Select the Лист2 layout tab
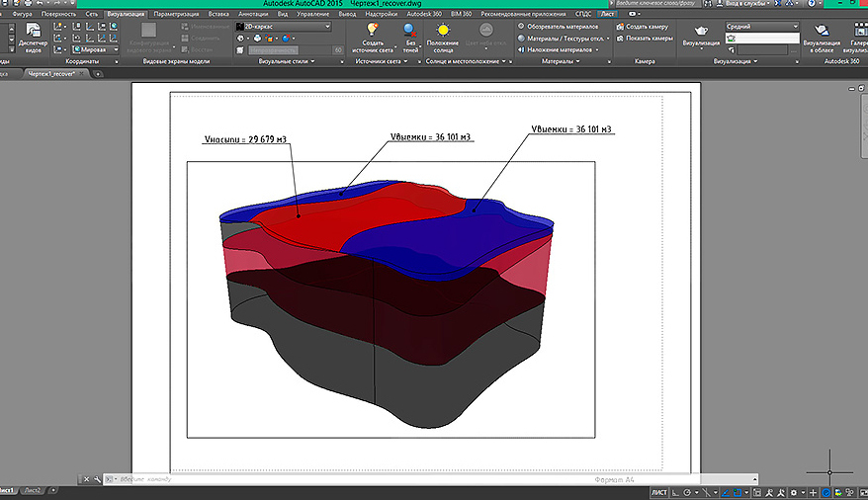The image size is (868, 500). click(x=33, y=491)
